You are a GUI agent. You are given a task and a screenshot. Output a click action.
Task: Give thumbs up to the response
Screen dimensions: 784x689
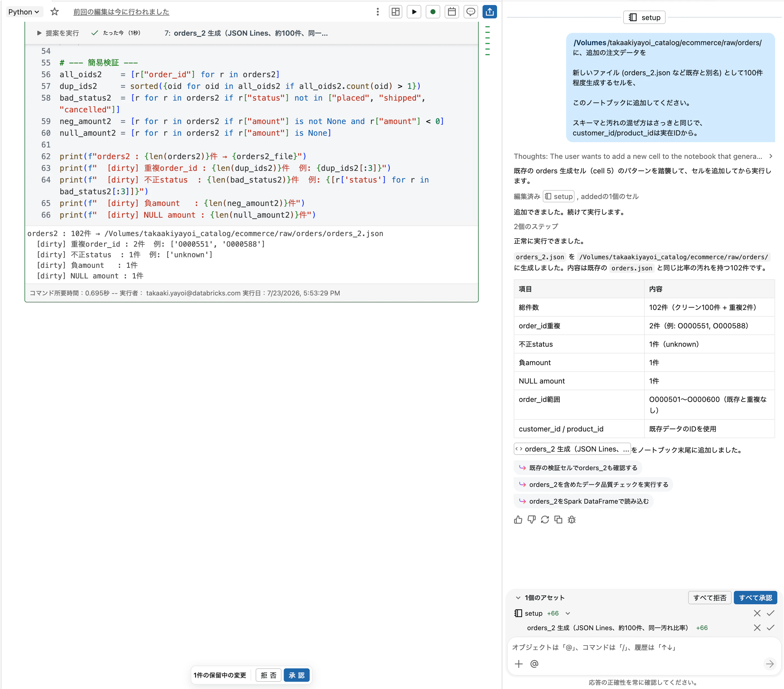(x=518, y=520)
